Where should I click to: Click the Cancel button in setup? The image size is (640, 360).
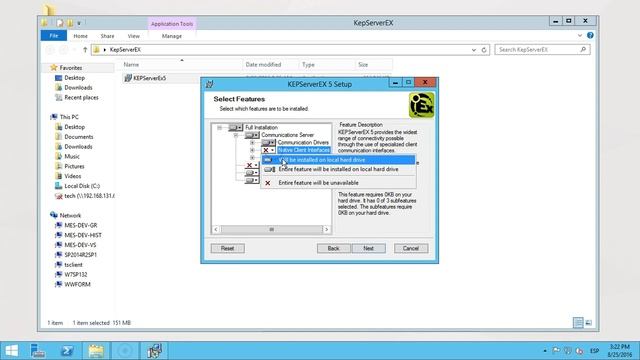pyautogui.click(x=411, y=248)
